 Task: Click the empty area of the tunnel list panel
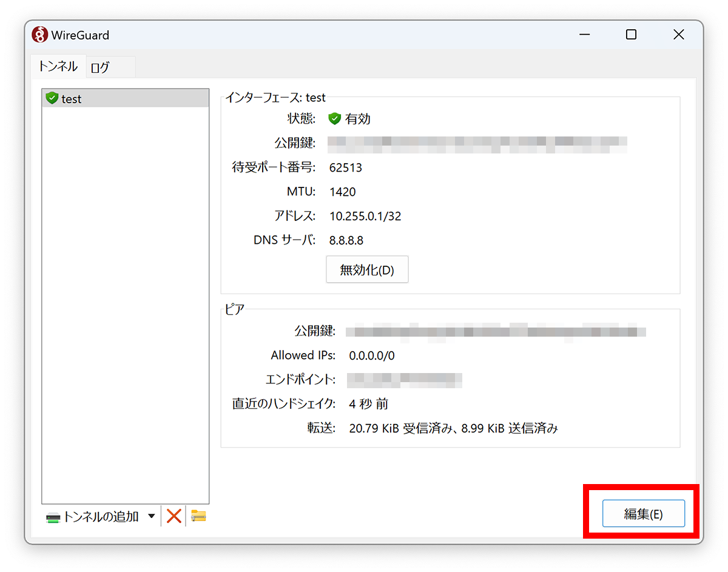pos(125,303)
